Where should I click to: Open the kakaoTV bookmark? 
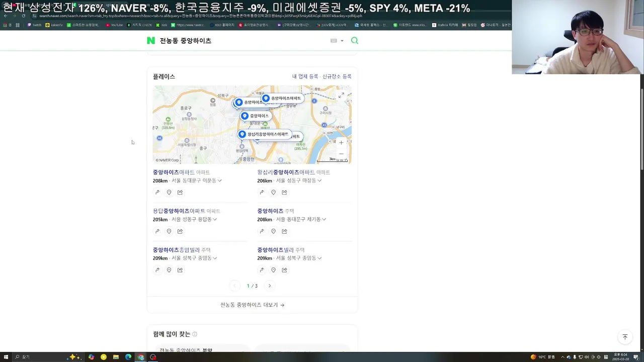[54, 25]
